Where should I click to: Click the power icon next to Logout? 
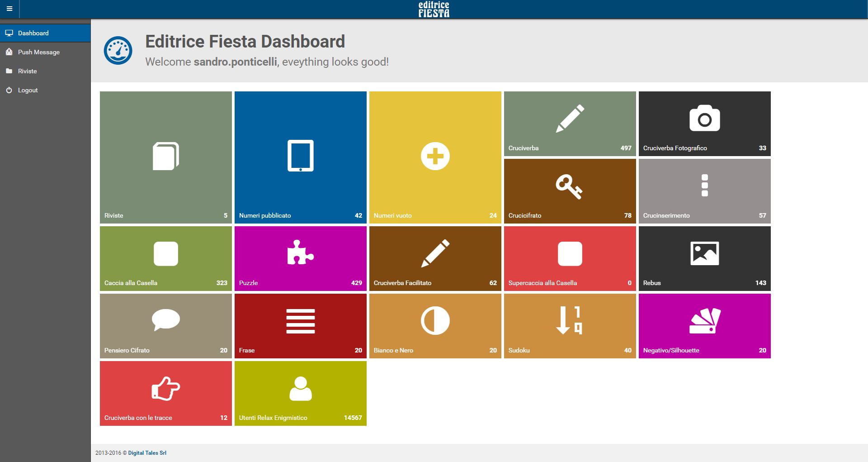[9, 90]
